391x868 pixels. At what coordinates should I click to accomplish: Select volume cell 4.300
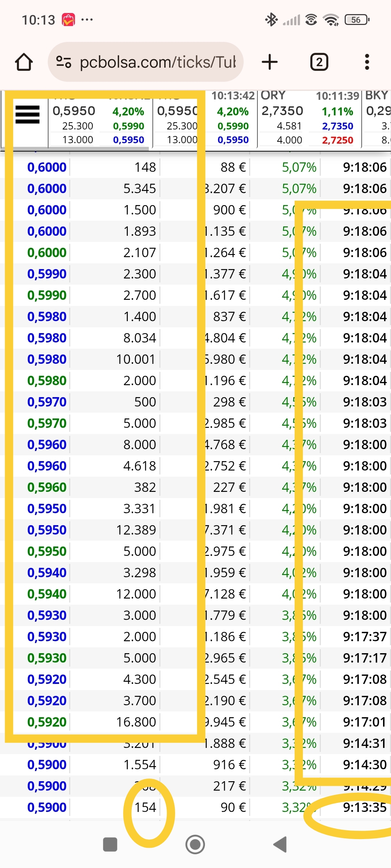140,679
